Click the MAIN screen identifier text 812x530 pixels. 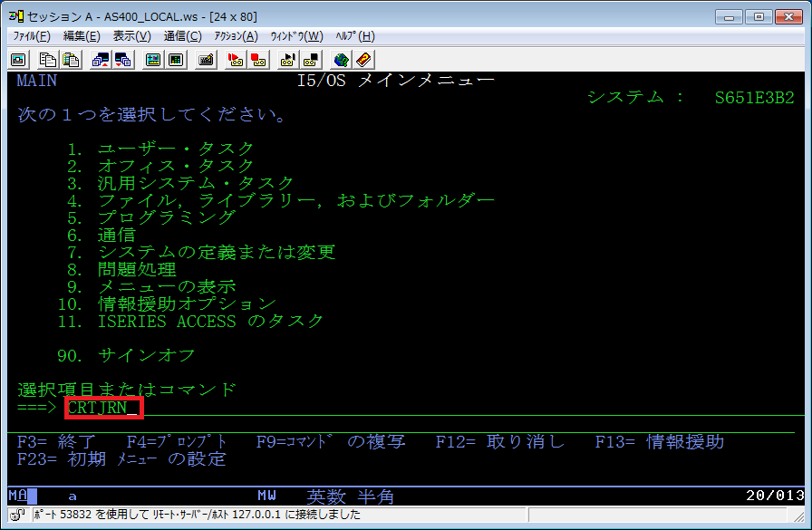(37, 81)
